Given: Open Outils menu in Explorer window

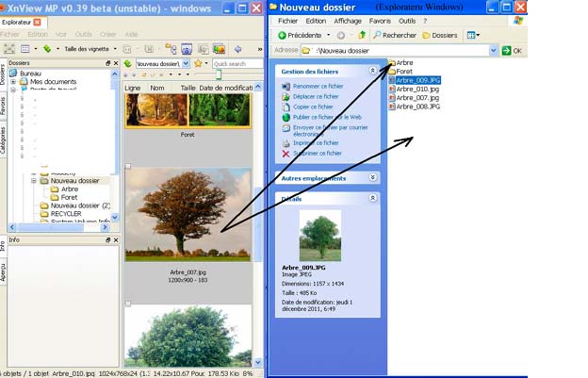Looking at the screenshot, I should tap(407, 21).
